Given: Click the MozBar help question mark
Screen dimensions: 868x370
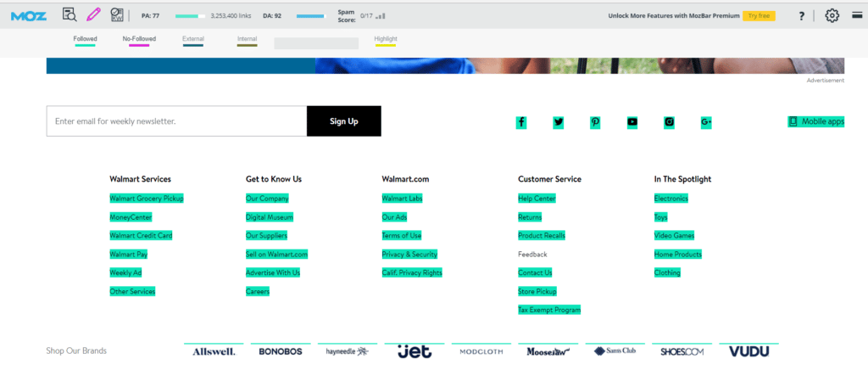Looking at the screenshot, I should coord(801,15).
